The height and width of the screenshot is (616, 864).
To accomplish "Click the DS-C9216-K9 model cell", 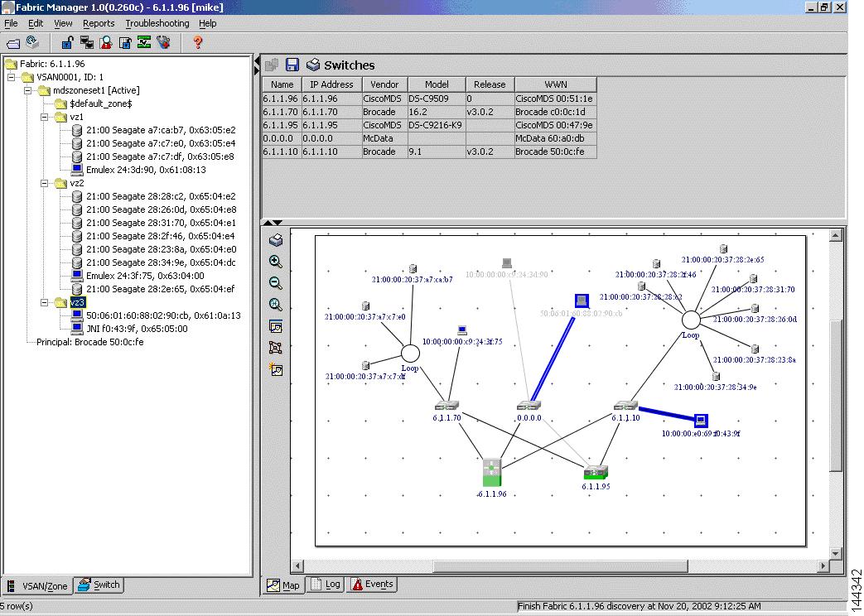I will (437, 125).
